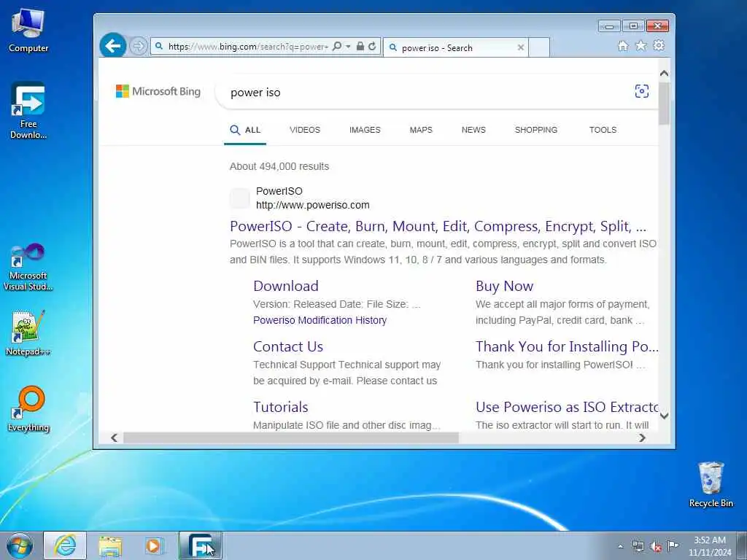747x560 pixels.
Task: Click the security lock icon in address bar
Action: pos(360,46)
